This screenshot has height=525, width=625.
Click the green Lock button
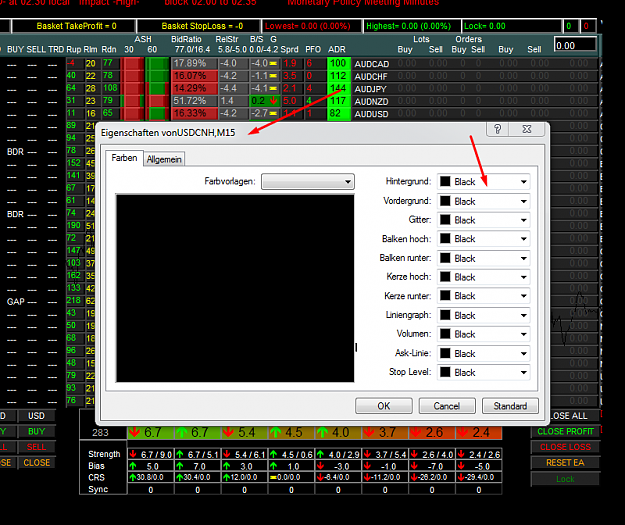point(565,479)
